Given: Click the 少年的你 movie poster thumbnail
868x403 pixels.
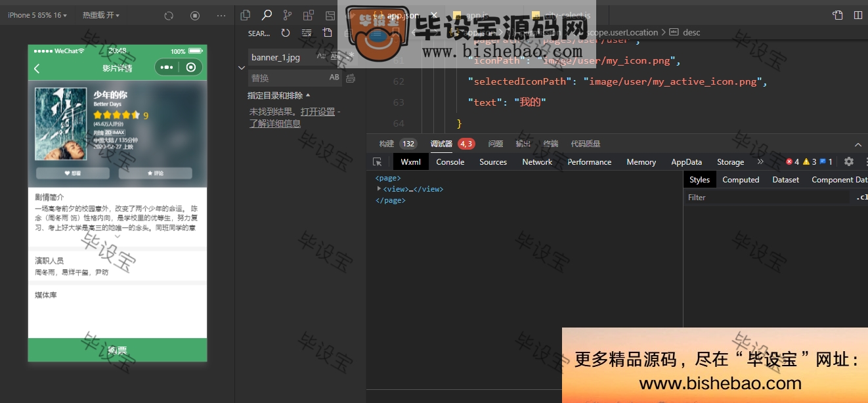Looking at the screenshot, I should click(61, 124).
